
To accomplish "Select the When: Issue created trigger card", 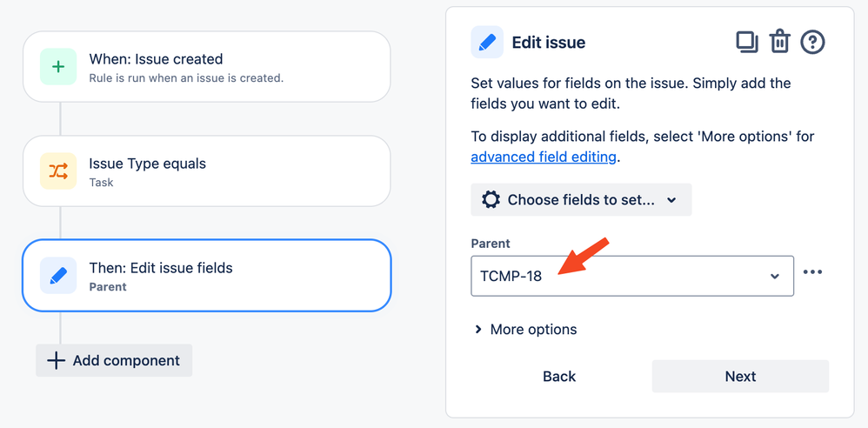I will point(206,66).
